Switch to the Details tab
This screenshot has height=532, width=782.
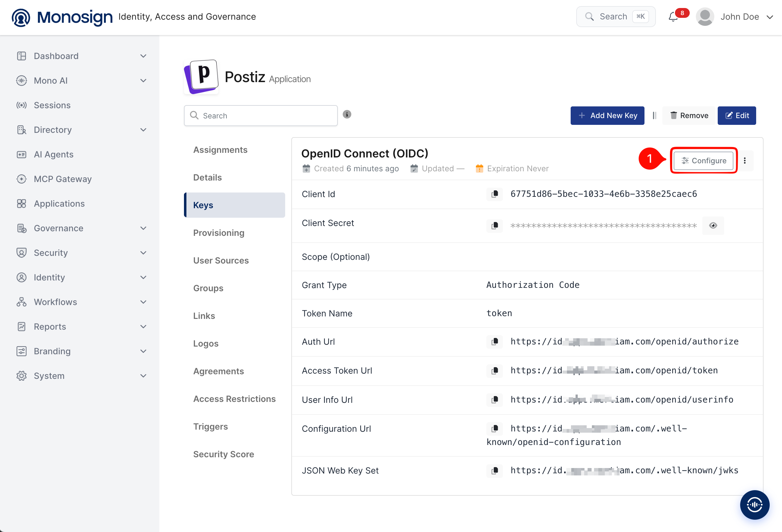pos(234,177)
